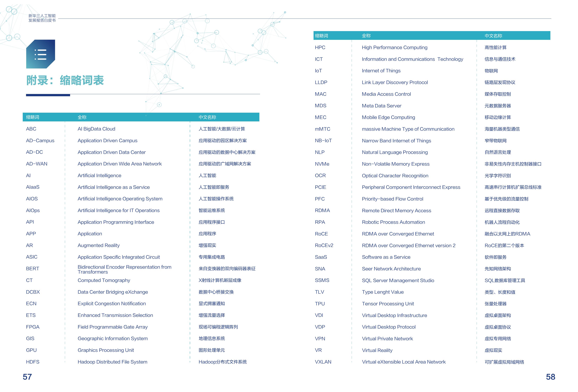Screen dimensions: 578x392
Task: Click the AIaaS abbreviation
Action: click(33, 187)
